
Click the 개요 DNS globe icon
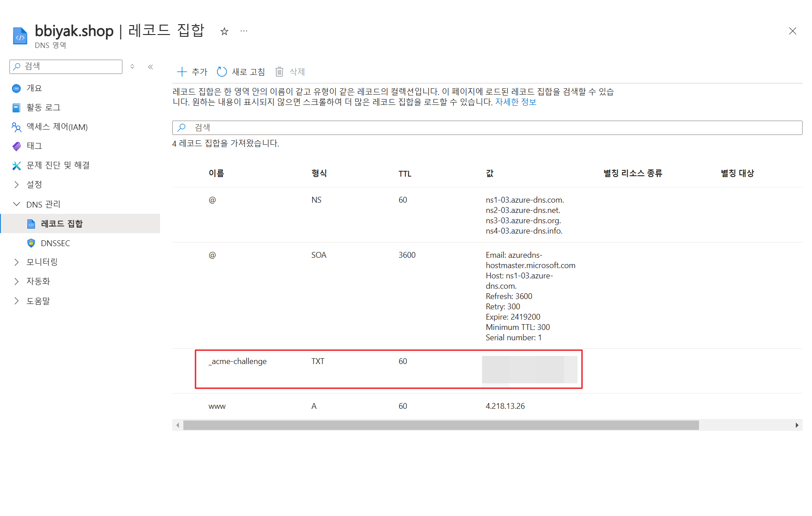16,88
